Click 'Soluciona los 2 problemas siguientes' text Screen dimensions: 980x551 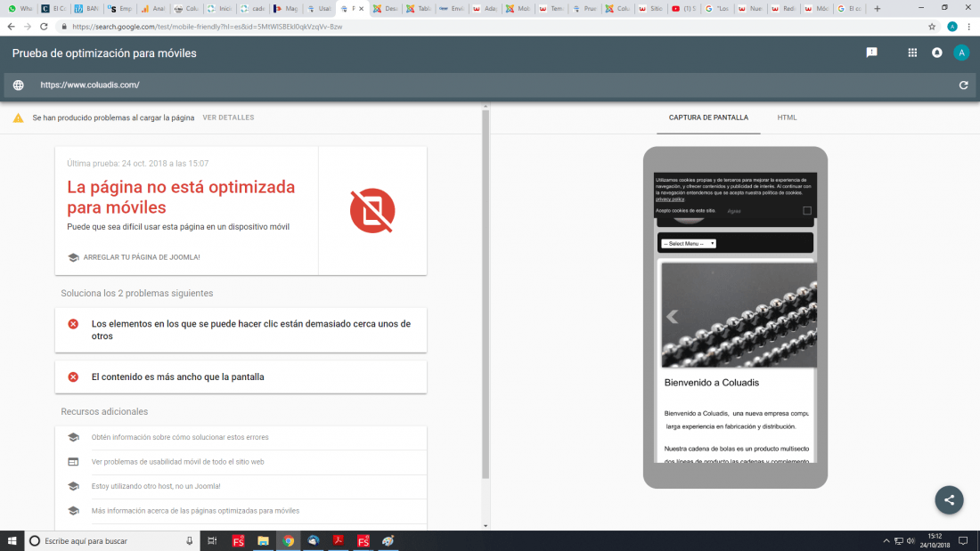[x=137, y=293]
